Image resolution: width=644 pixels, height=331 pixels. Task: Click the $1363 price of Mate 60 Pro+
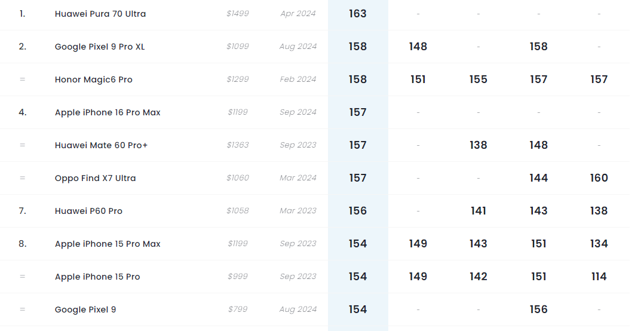(x=238, y=145)
